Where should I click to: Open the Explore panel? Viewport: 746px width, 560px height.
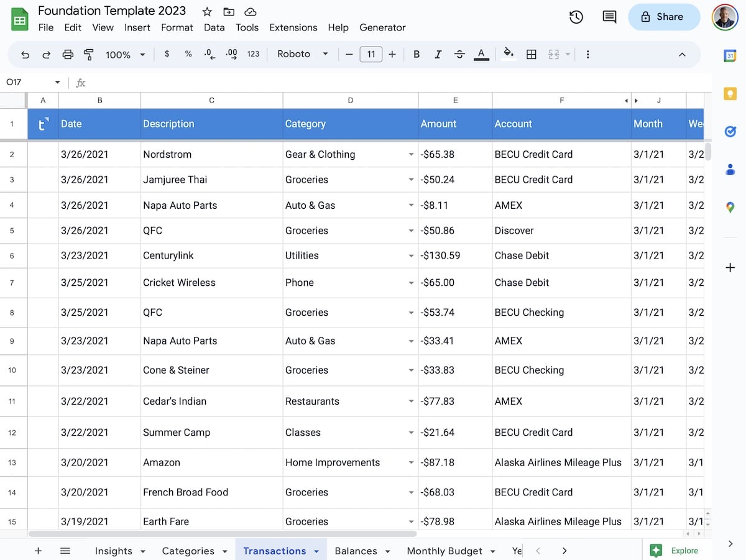pyautogui.click(x=675, y=551)
